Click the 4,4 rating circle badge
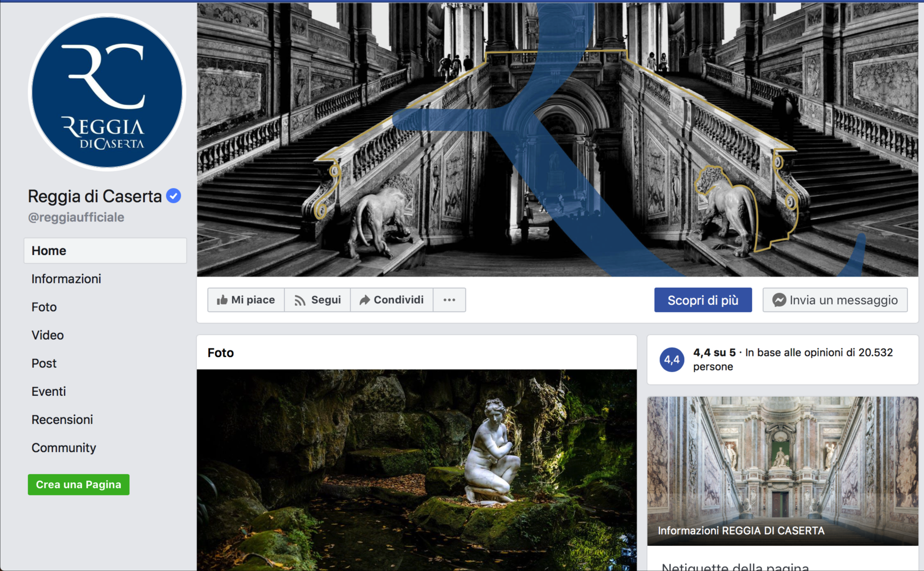Viewport: 924px width, 571px height. (x=672, y=359)
